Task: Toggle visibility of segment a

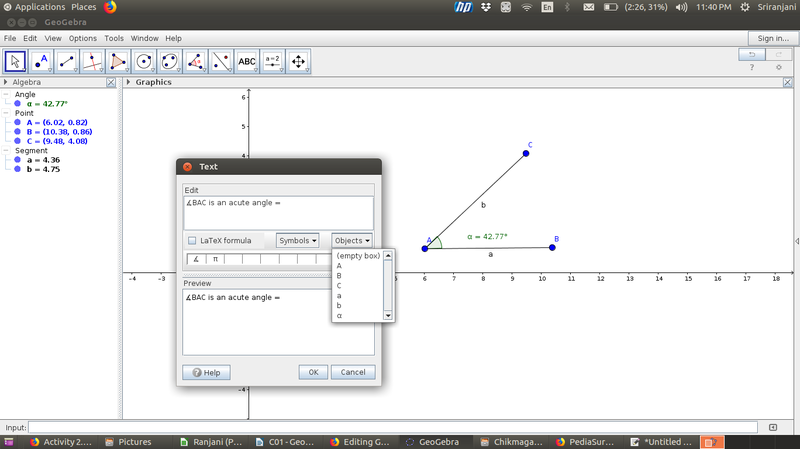Action: (17, 160)
